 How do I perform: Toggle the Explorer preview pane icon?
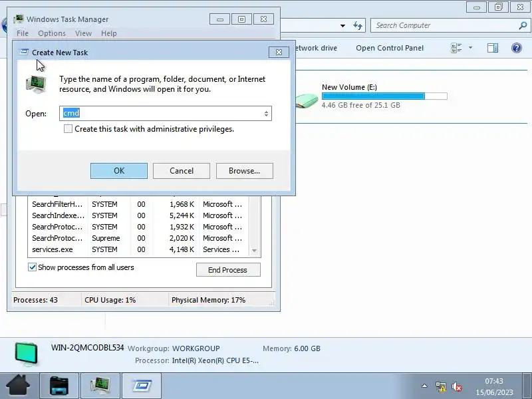tap(493, 48)
